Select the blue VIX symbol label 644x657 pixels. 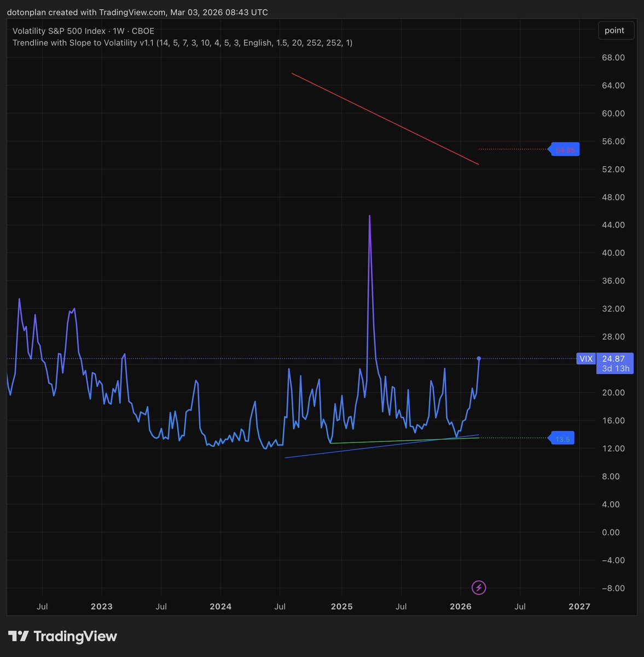(585, 359)
